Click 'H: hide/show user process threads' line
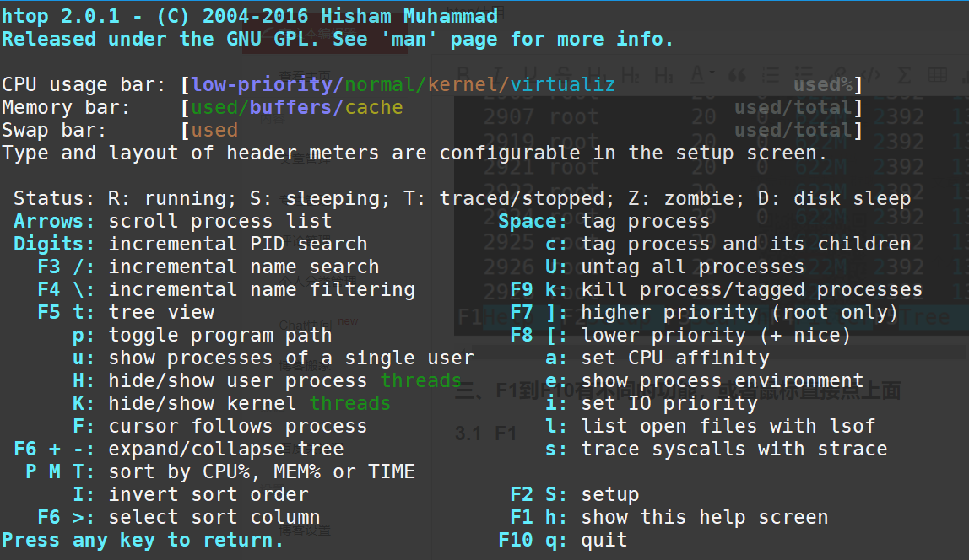Viewport: 969px width, 560px height. click(x=267, y=381)
